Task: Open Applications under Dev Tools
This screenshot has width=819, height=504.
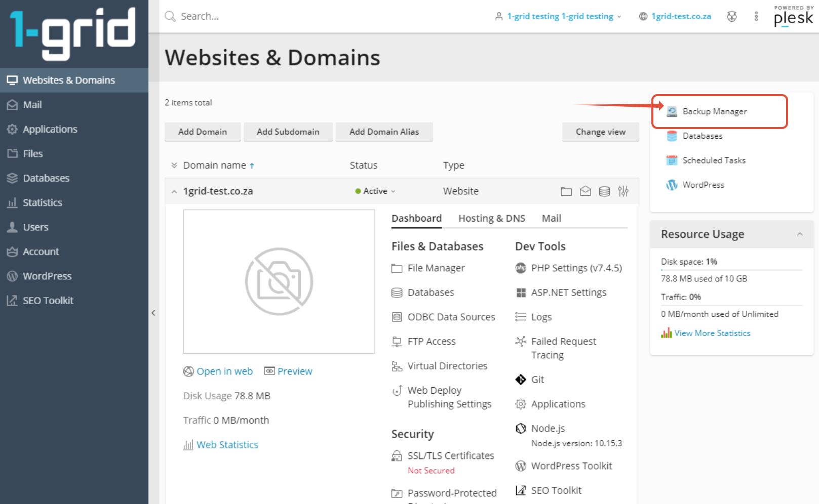Action: click(x=550, y=404)
